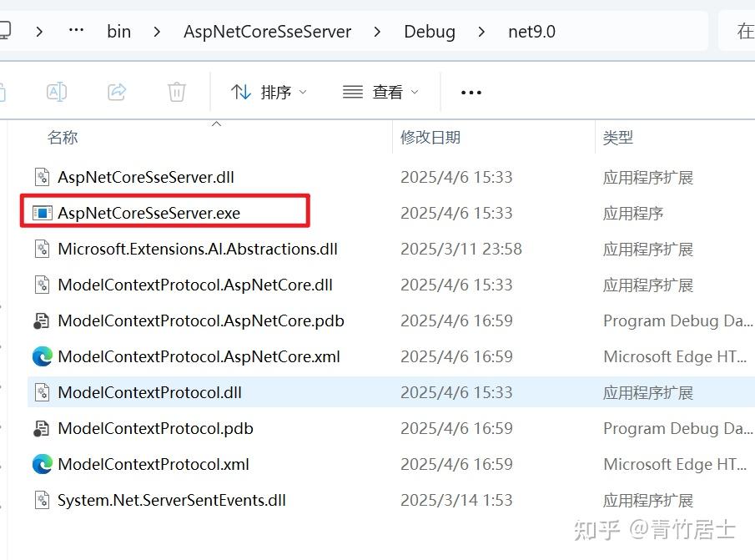Click the Rename icon in the toolbar
Viewport: 755px width, 560px height.
57,92
